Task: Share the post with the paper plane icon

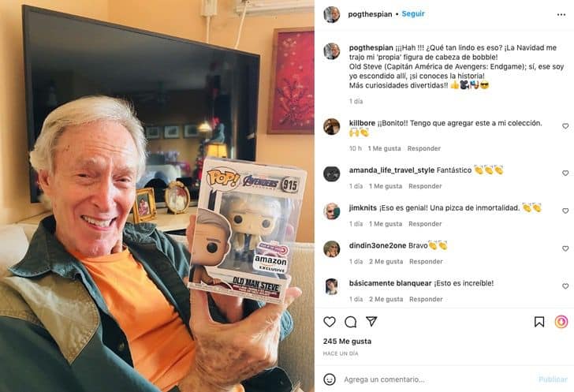Action: [371, 321]
